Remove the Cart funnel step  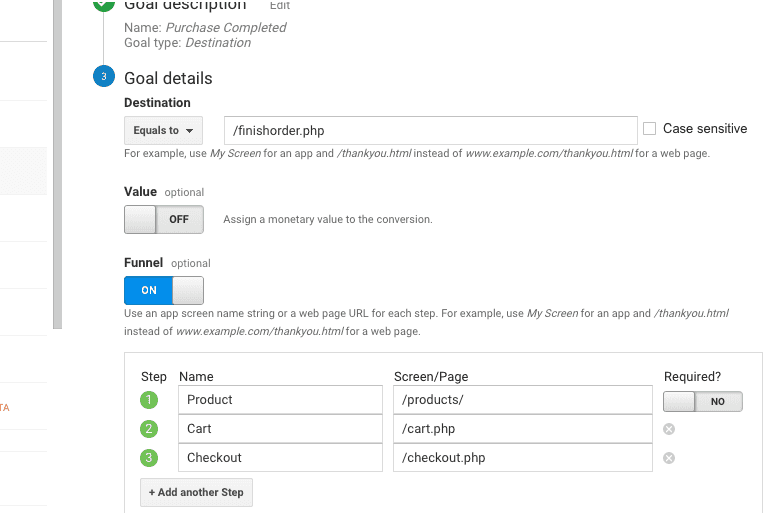coord(669,429)
